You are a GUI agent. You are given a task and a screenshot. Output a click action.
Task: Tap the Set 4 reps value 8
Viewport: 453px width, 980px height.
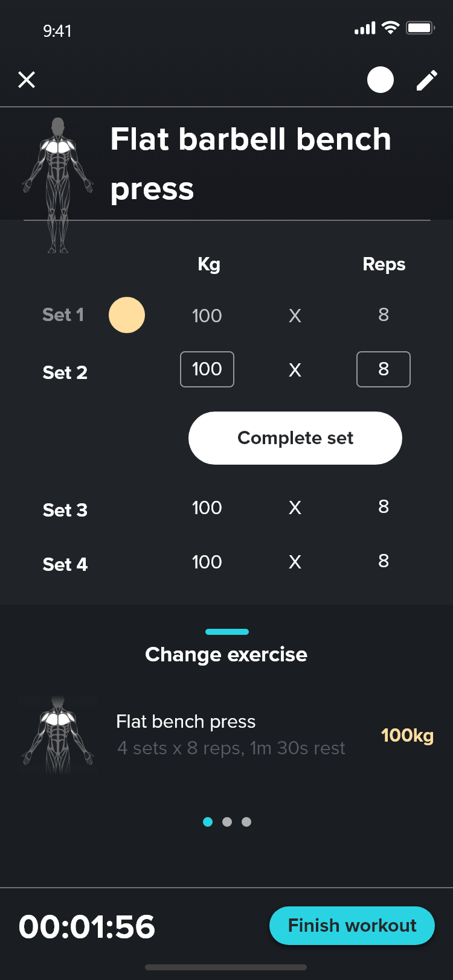point(384,561)
